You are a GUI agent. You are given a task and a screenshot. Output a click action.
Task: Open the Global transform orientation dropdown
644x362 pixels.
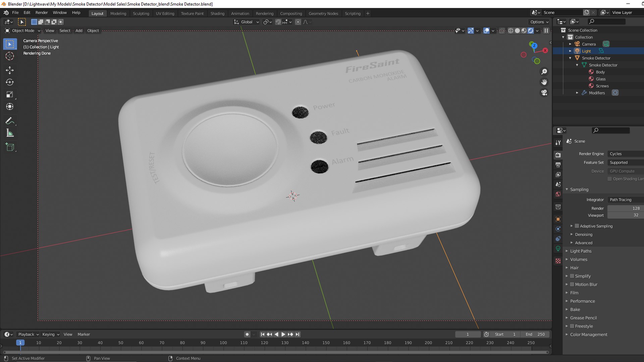[247, 22]
